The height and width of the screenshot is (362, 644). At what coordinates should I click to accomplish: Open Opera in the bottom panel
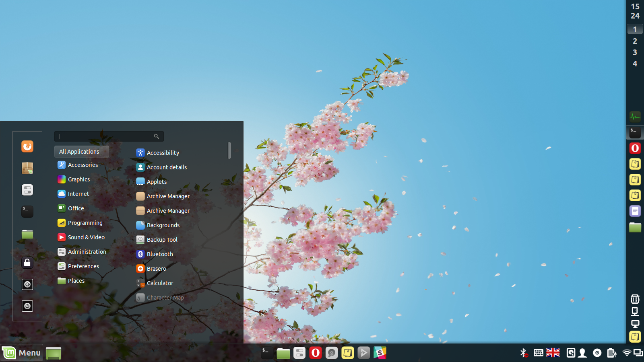pos(316,353)
